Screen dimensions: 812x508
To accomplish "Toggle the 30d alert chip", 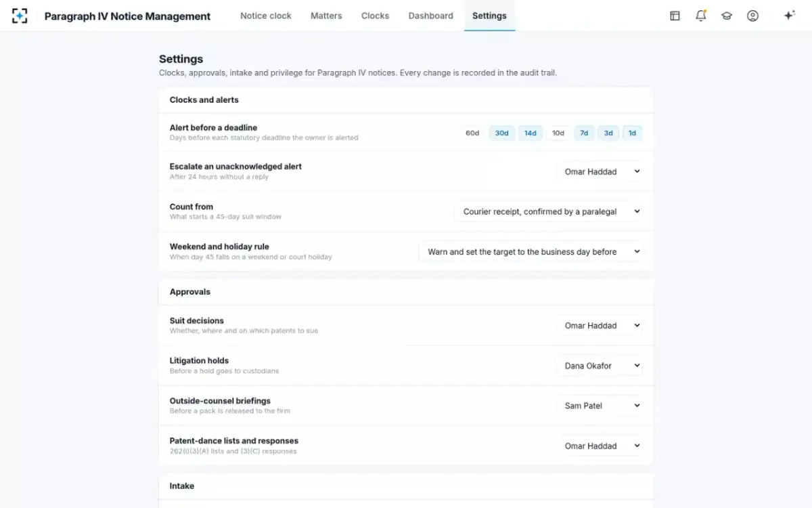I will [501, 133].
